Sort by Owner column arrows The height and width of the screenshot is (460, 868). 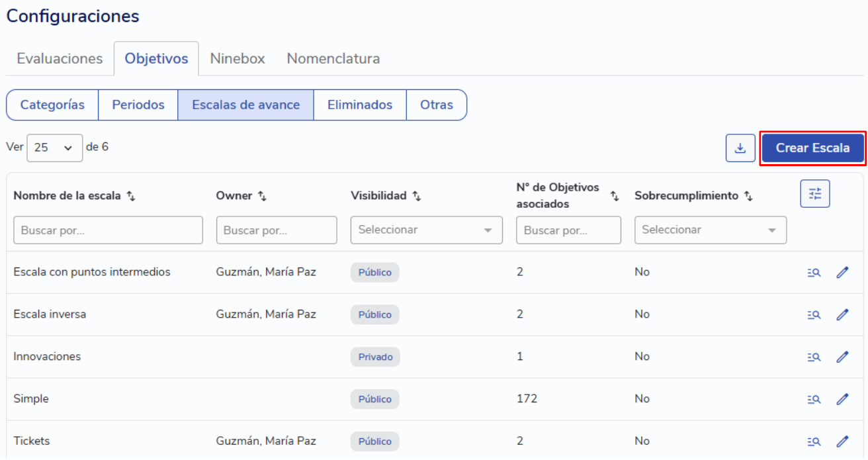[x=262, y=196]
